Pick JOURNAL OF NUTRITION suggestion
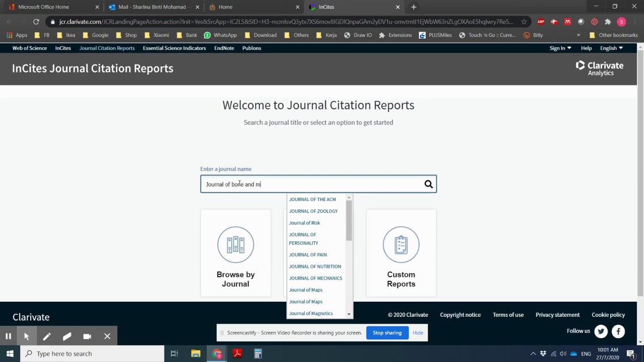The height and width of the screenshot is (362, 644). click(315, 266)
